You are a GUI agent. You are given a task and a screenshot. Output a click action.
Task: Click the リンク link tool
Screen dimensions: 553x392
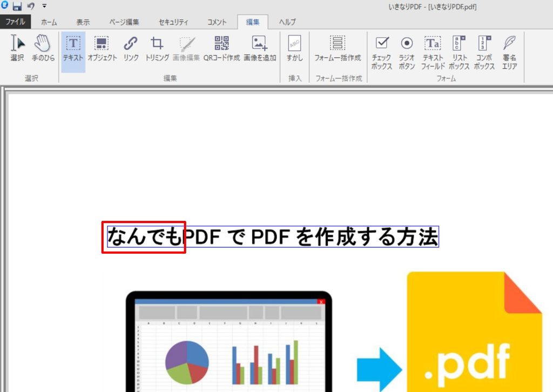131,48
